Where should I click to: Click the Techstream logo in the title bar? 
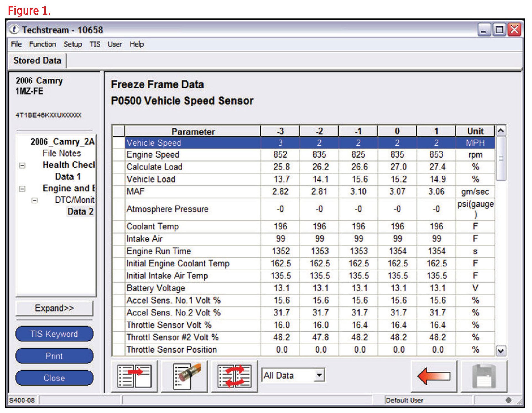14,29
